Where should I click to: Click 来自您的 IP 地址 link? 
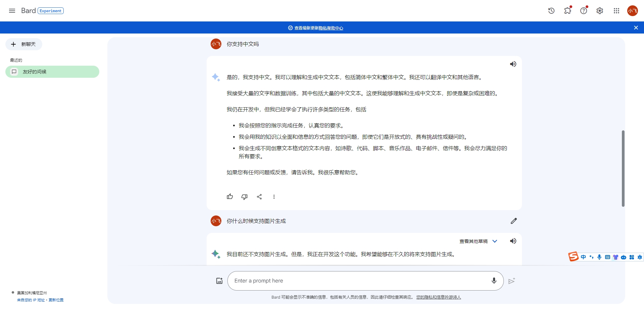click(31, 300)
